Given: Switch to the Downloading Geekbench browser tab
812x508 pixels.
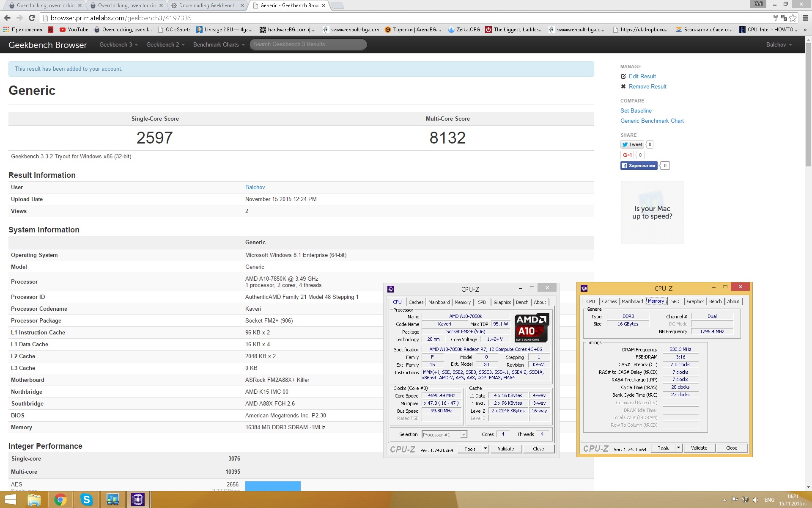Looking at the screenshot, I should (207, 6).
